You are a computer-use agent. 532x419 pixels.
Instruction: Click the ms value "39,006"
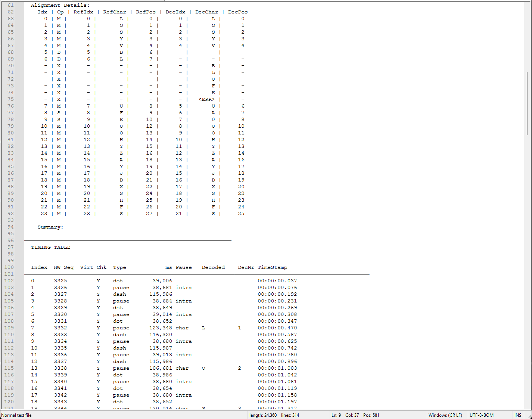(x=162, y=281)
